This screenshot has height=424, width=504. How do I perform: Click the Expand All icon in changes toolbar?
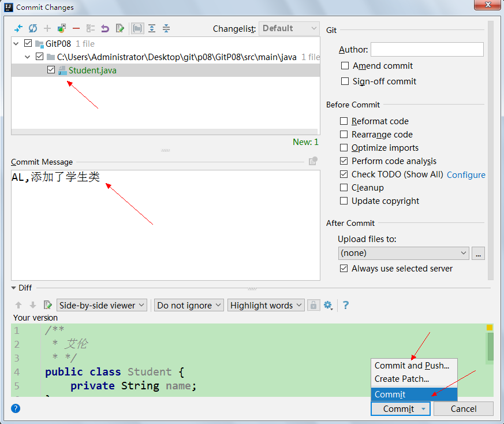(152, 28)
